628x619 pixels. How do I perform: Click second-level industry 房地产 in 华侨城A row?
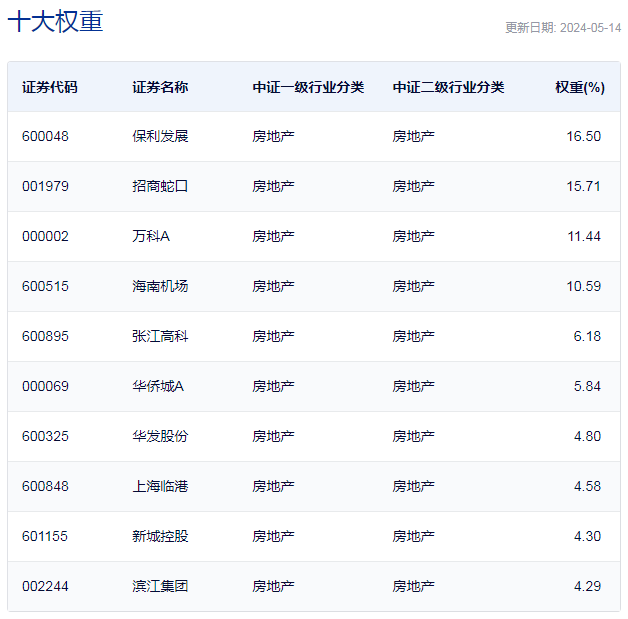(x=413, y=386)
